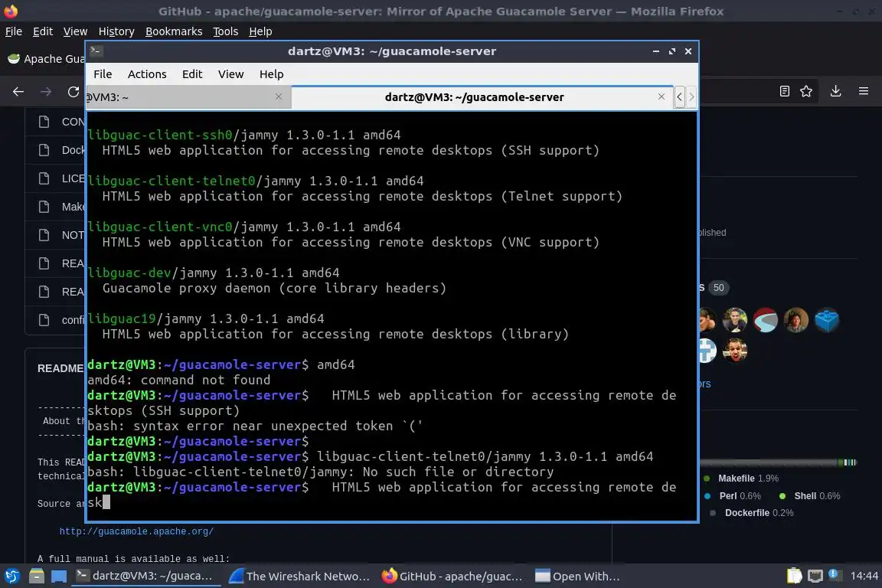The width and height of the screenshot is (882, 588).
Task: Select the 'dartz@VM3: ~/guacamole-server' terminal tab
Action: pyautogui.click(x=482, y=97)
